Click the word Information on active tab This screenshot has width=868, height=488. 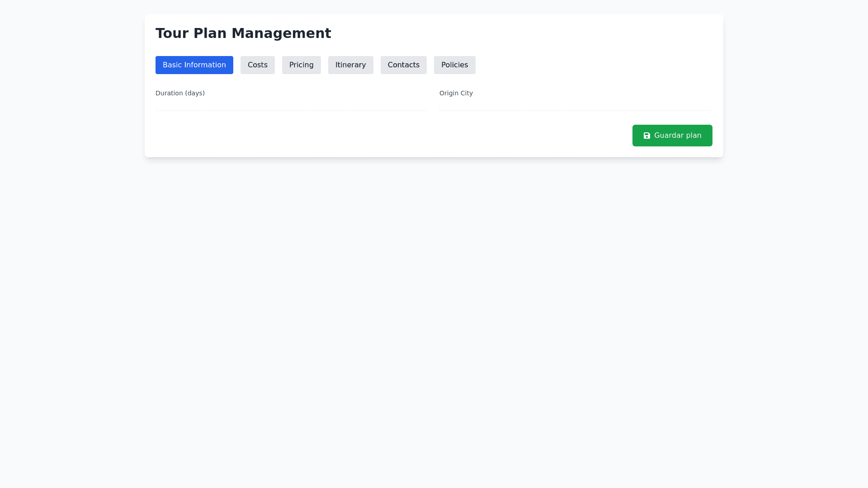click(x=205, y=65)
